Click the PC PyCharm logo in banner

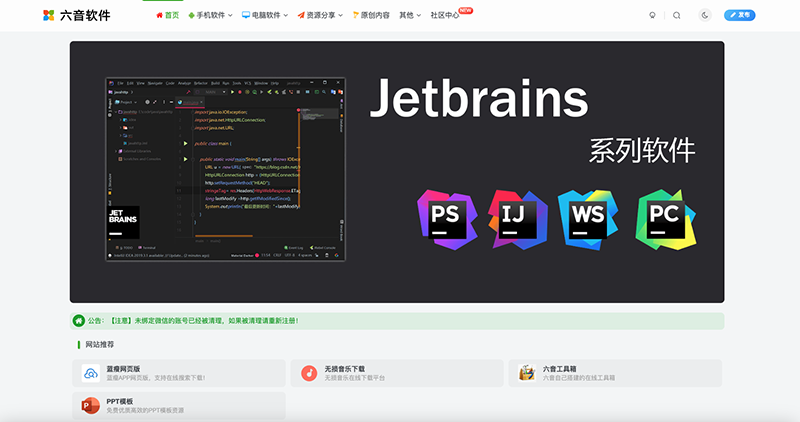(x=665, y=219)
